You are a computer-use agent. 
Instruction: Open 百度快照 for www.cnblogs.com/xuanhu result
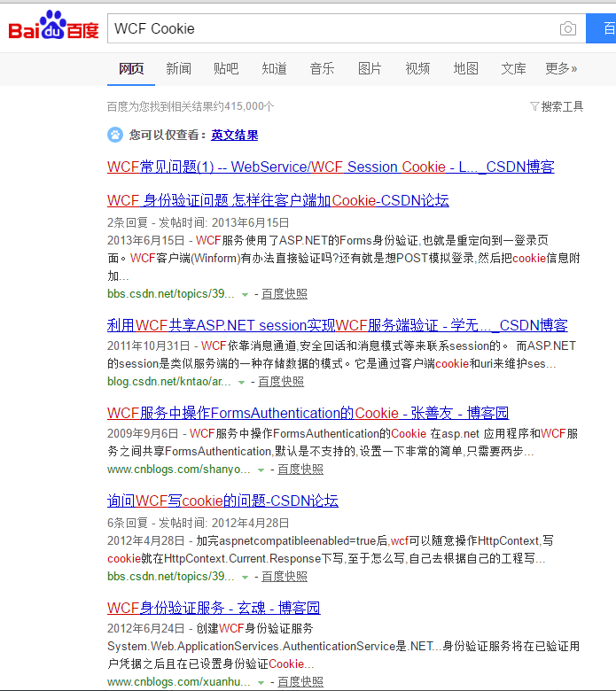300,682
